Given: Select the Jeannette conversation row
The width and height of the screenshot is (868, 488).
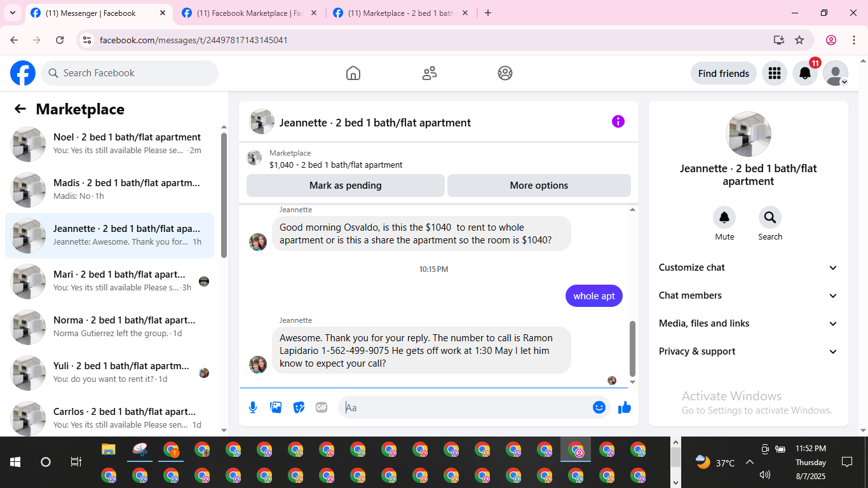Looking at the screenshot, I should click(110, 236).
